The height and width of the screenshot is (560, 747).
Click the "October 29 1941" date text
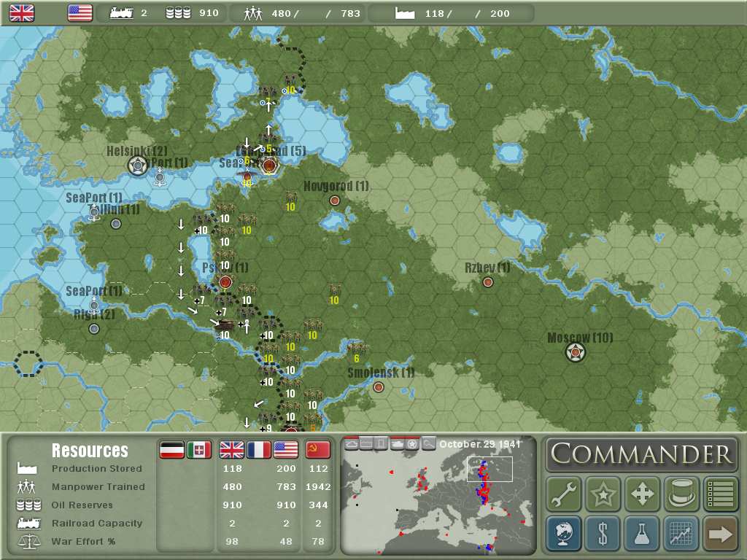(x=480, y=444)
